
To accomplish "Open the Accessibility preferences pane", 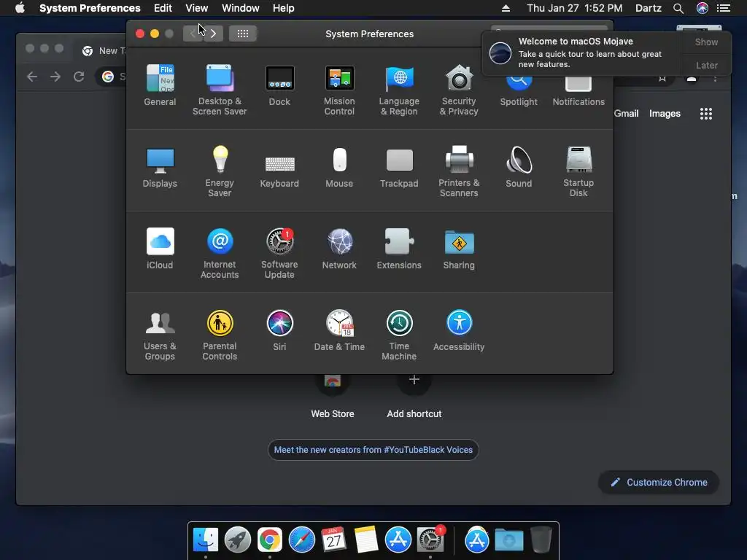I will (459, 330).
